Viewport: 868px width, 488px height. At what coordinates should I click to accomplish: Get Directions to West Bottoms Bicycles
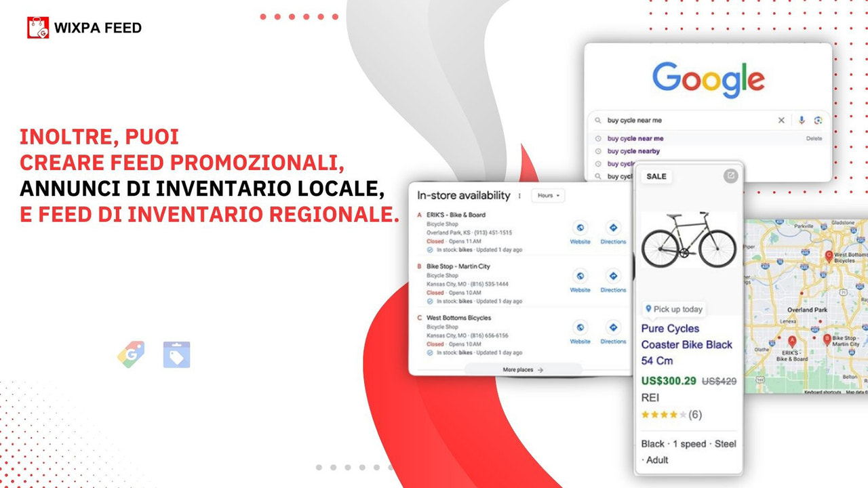tap(613, 331)
